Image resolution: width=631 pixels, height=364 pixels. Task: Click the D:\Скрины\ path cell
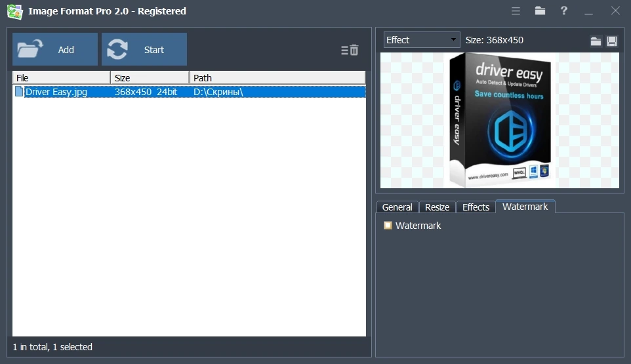pos(218,92)
